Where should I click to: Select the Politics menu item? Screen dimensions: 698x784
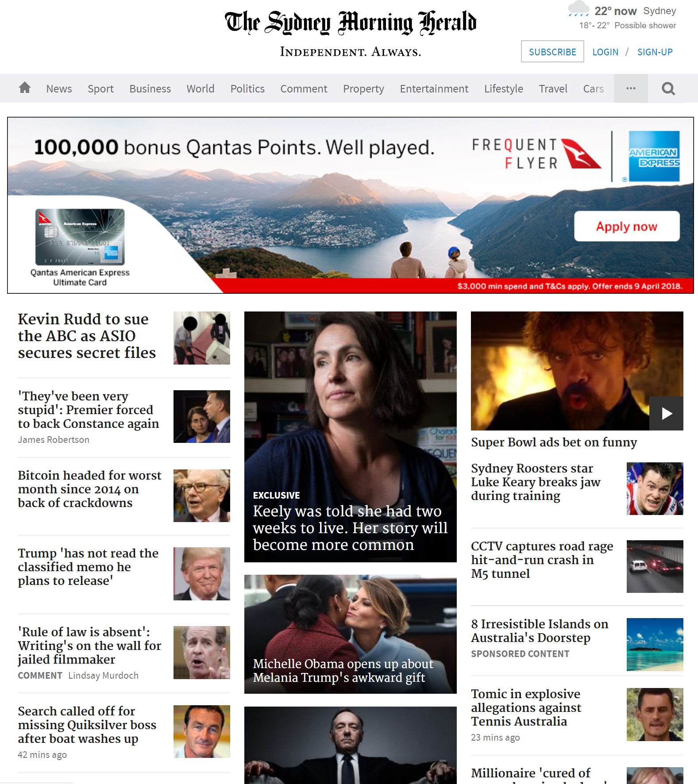[247, 89]
